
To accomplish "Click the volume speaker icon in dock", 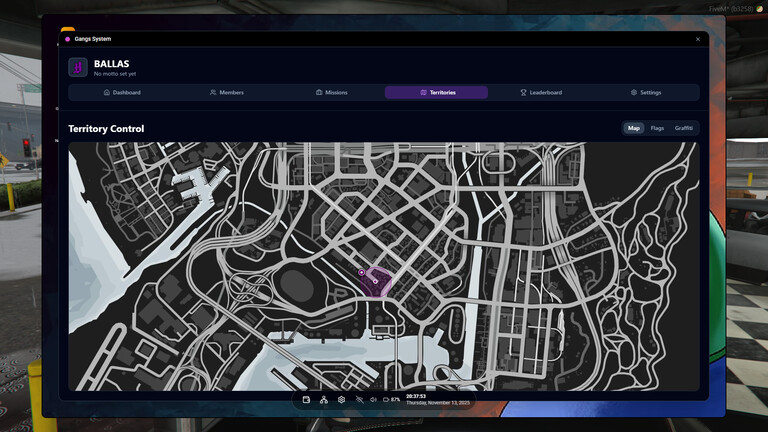I will [x=373, y=400].
